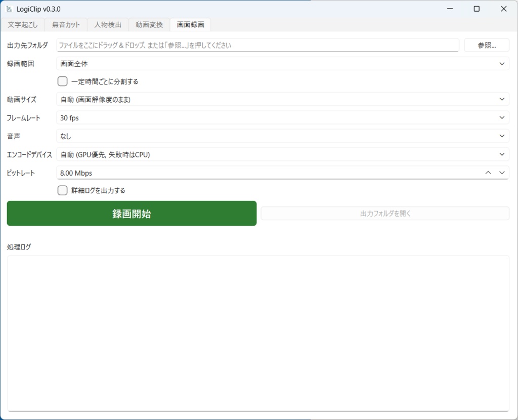
Task: Open the 動画サイズ dropdown
Action: 282,99
